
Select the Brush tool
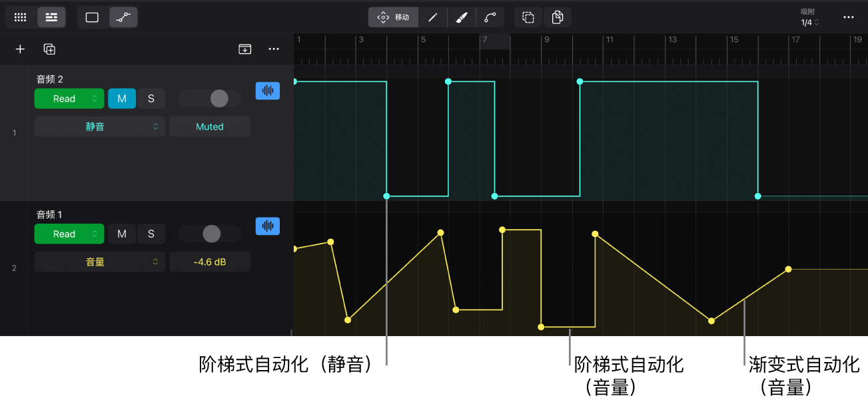pos(462,17)
